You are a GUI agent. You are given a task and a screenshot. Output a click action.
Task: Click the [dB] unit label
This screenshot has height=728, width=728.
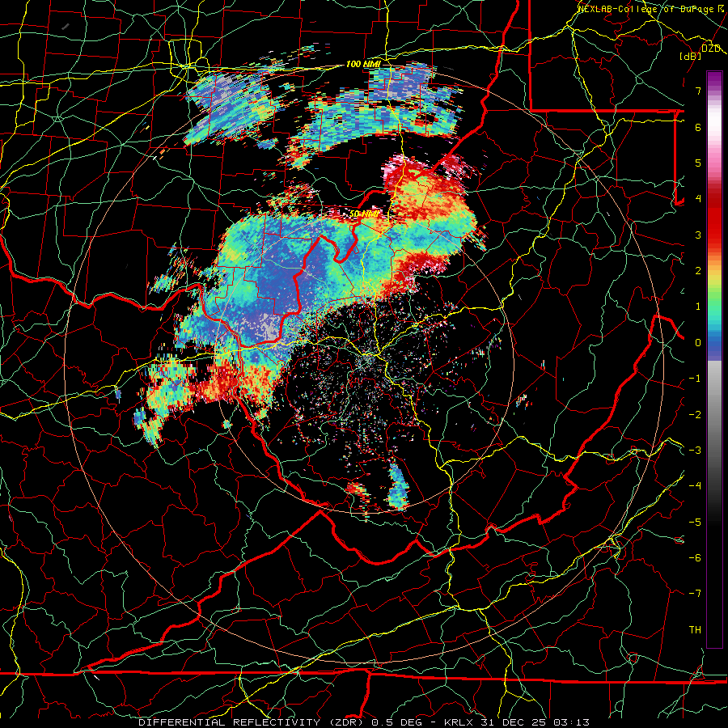(x=691, y=56)
